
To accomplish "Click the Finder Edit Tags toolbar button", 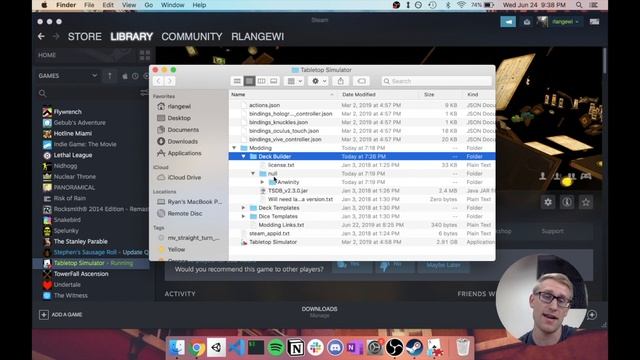I will [x=362, y=81].
